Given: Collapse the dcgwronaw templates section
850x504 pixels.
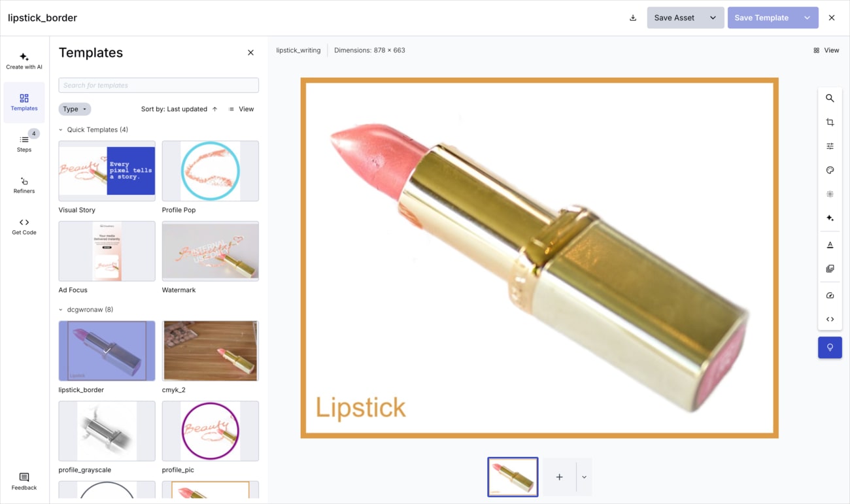Looking at the screenshot, I should point(61,310).
